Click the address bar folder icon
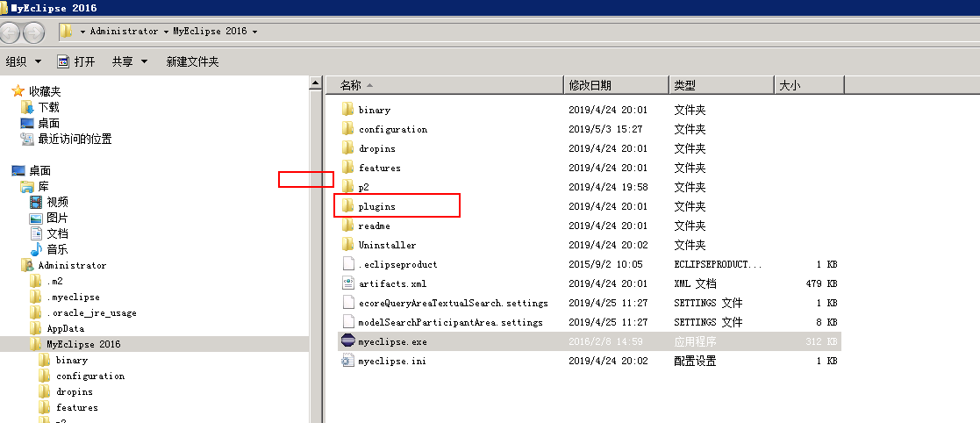This screenshot has height=423, width=980. 67,32
